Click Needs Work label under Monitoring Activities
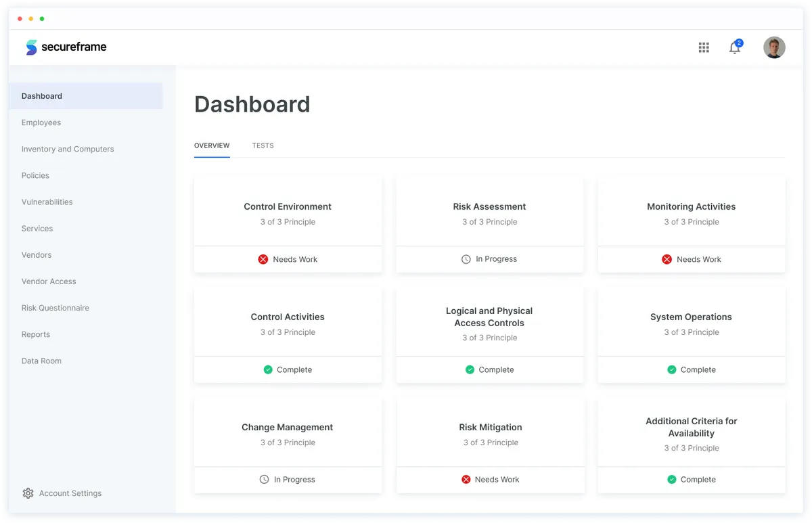The image size is (812, 523). 699,259
